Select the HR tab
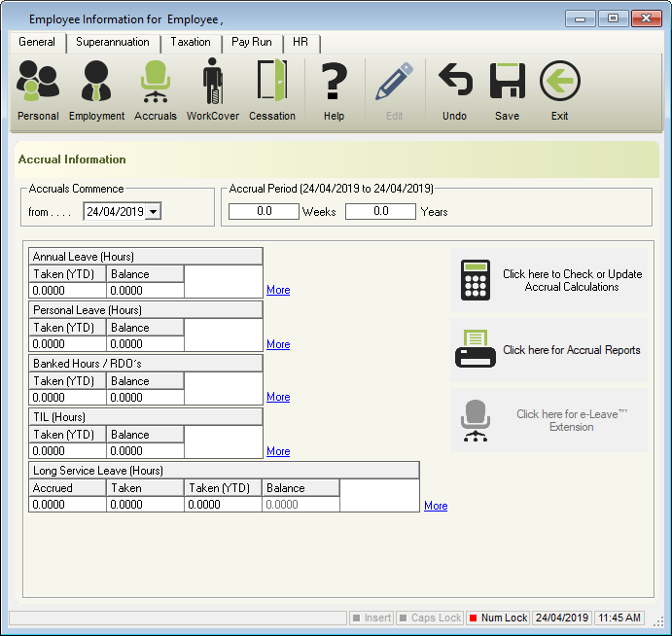The width and height of the screenshot is (672, 636). (301, 43)
